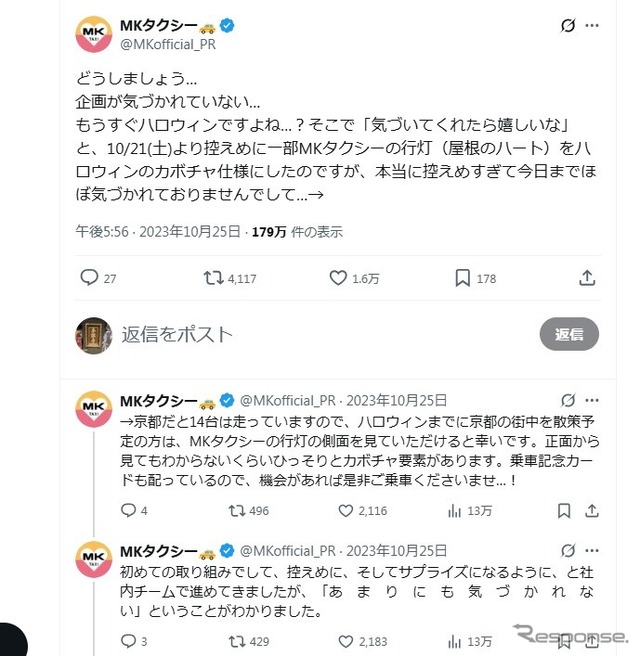
Task: Repost the main tweet with 4,117 reposts
Action: [x=213, y=278]
